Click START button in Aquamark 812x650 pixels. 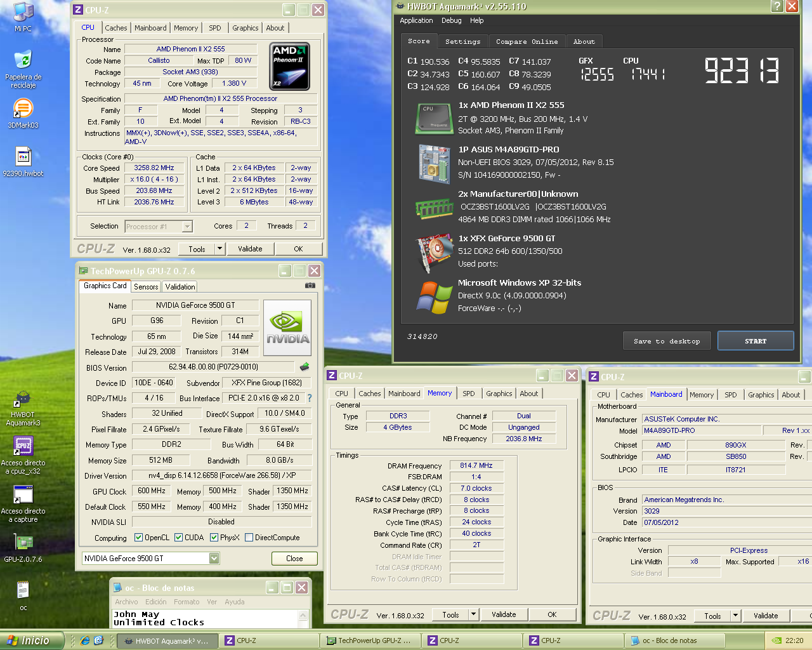(756, 341)
